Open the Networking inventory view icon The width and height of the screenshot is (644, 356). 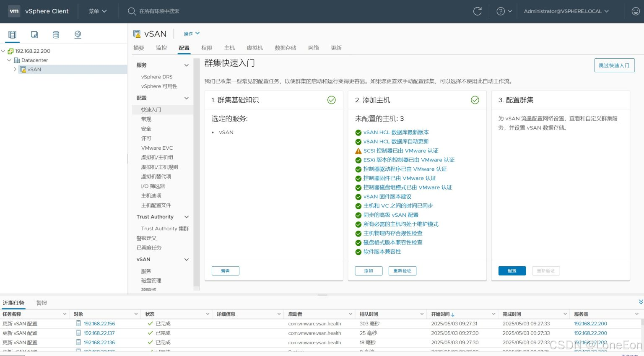[78, 35]
